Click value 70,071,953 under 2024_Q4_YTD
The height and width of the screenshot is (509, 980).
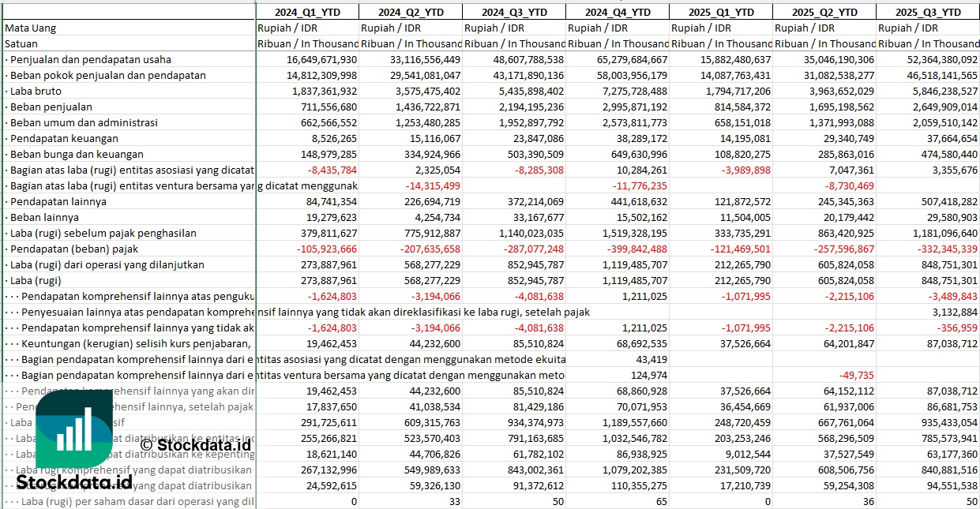click(642, 406)
